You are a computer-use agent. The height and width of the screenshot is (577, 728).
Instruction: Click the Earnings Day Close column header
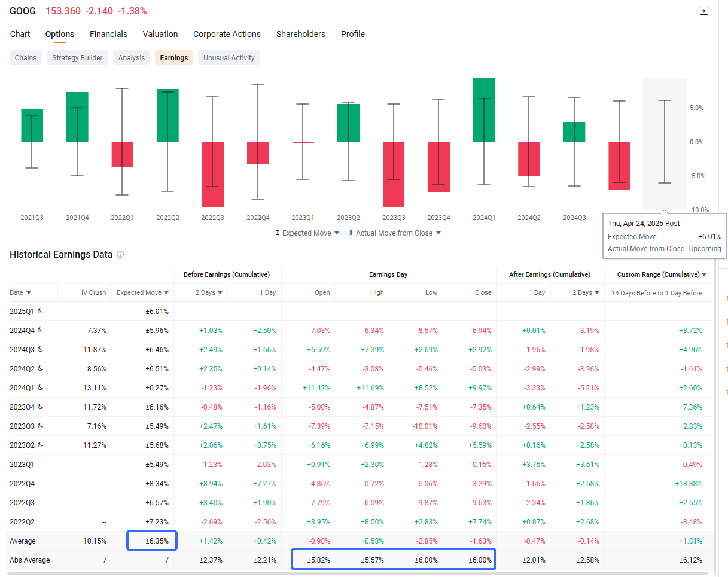483,292
